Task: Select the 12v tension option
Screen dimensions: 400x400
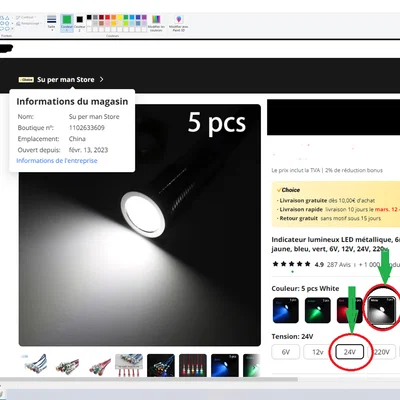Action: pos(318,352)
